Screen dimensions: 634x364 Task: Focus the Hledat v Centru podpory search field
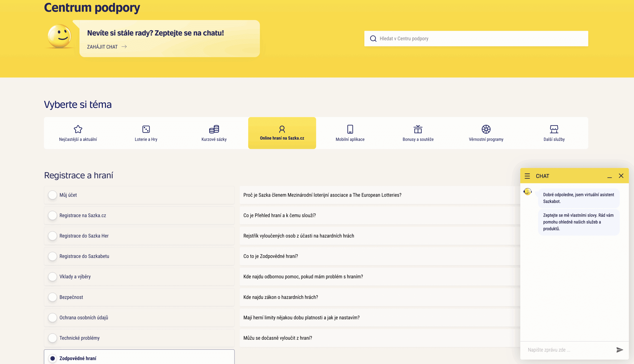(x=476, y=38)
